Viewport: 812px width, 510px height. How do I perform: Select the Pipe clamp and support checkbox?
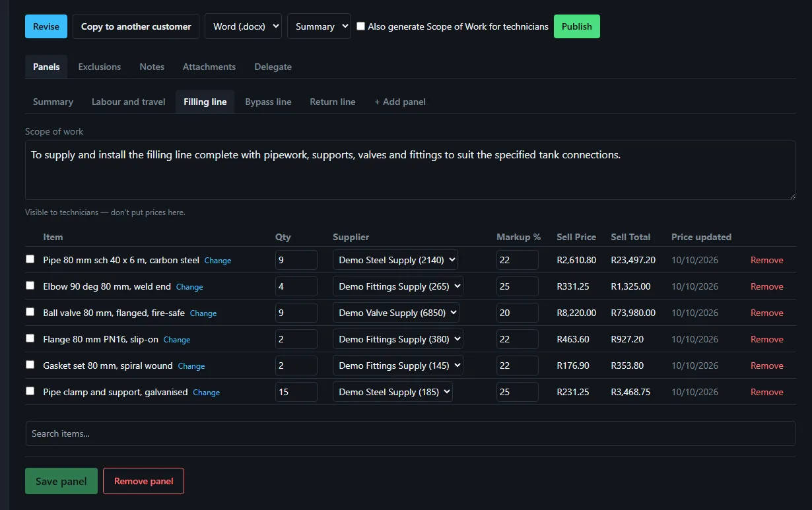tap(30, 391)
